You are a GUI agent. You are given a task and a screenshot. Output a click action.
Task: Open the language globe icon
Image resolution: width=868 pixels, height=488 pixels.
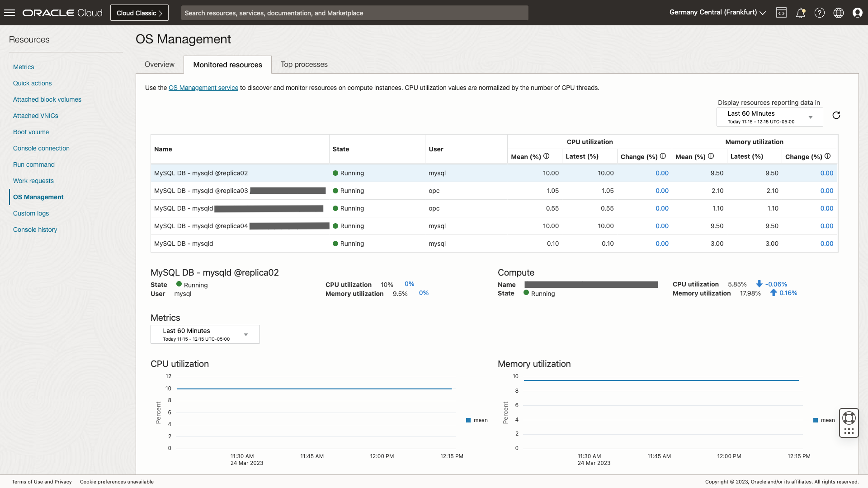click(x=838, y=13)
